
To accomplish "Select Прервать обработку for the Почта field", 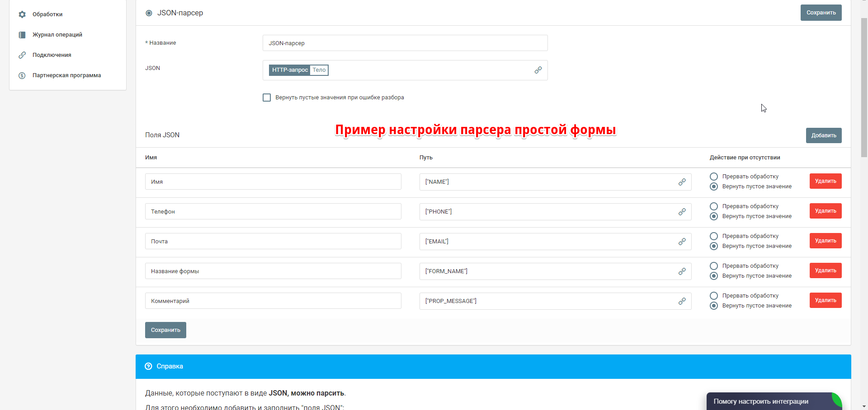I will (714, 236).
